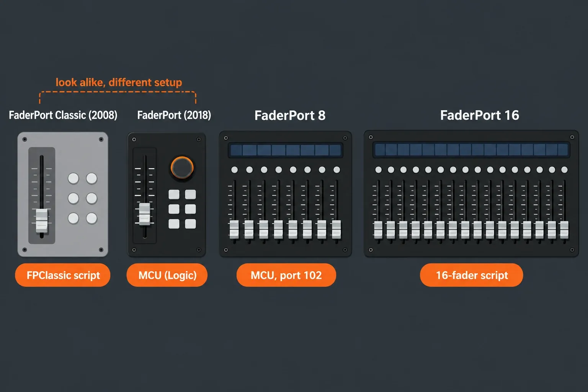Click the fader cap on FaderPort (2018)
The height and width of the screenshot is (392, 588).
[x=144, y=214]
